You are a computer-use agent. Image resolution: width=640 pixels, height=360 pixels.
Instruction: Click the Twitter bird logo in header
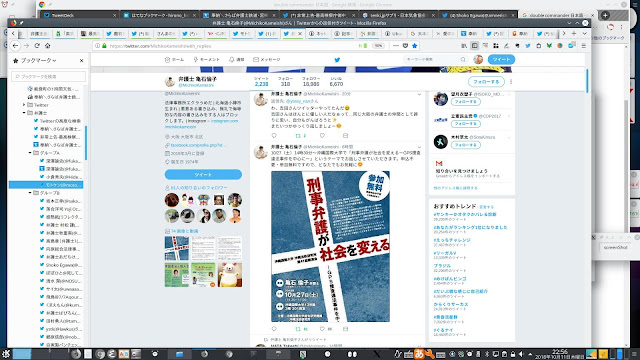click(337, 60)
